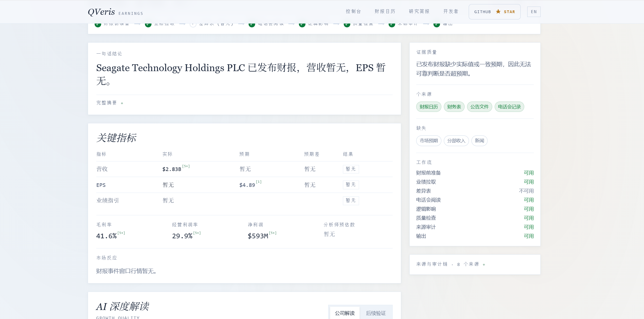The image size is (644, 319).
Task: Click the 财报前准备 workflow row
Action: click(x=475, y=173)
